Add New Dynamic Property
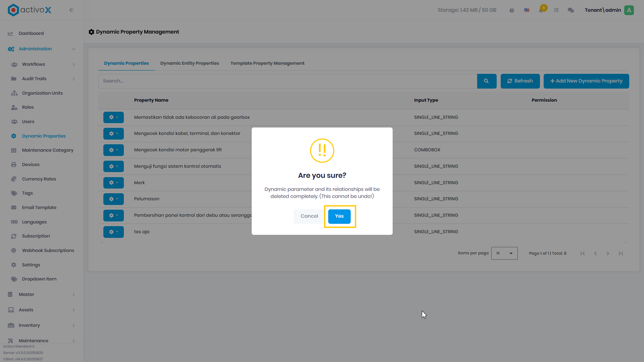Image resolution: width=644 pixels, height=362 pixels. pos(586,81)
